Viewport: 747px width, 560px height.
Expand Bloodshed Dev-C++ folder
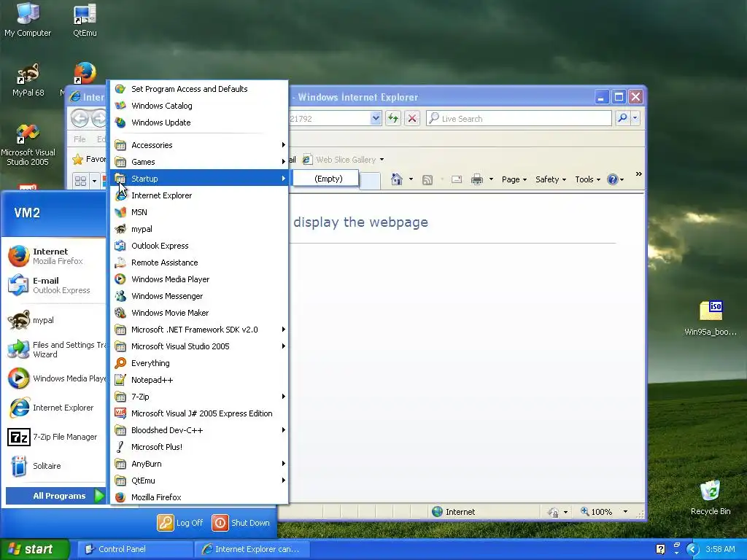click(199, 430)
